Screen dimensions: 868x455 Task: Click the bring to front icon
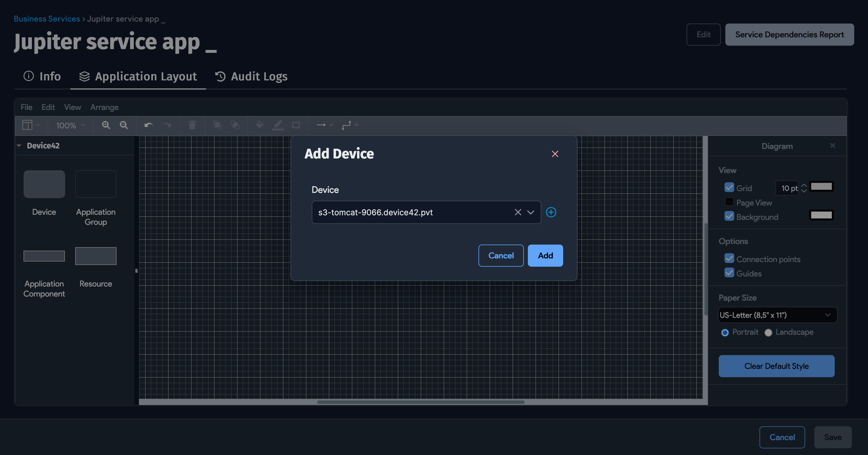point(217,125)
